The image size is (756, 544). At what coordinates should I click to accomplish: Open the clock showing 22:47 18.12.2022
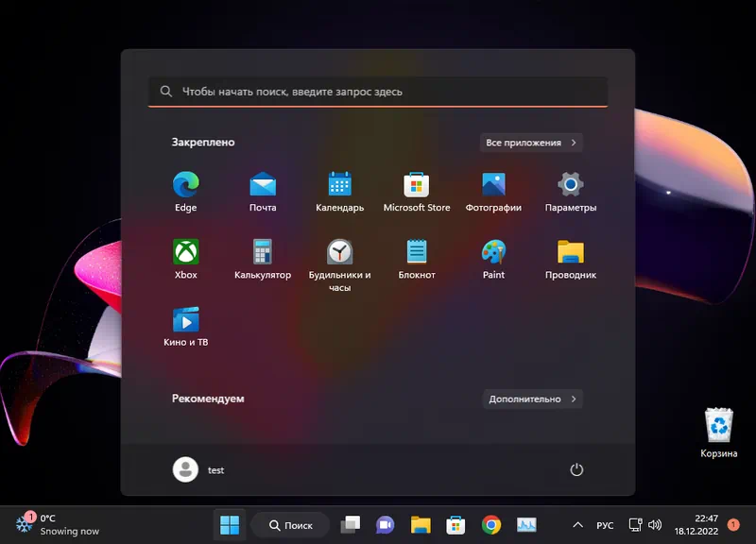(696, 525)
